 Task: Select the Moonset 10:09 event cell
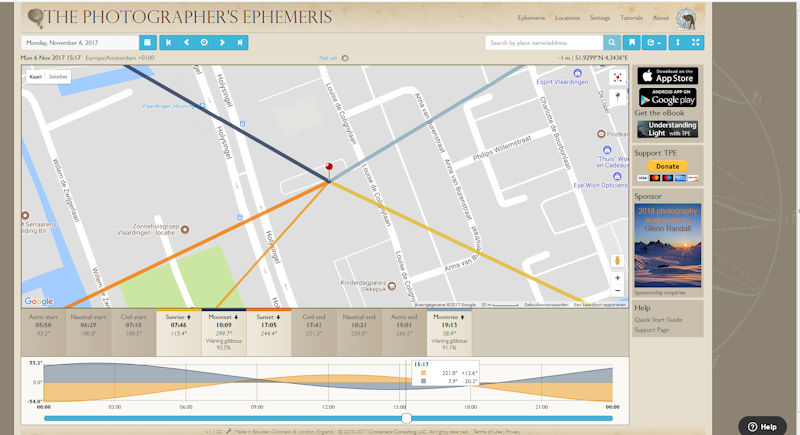click(x=223, y=332)
